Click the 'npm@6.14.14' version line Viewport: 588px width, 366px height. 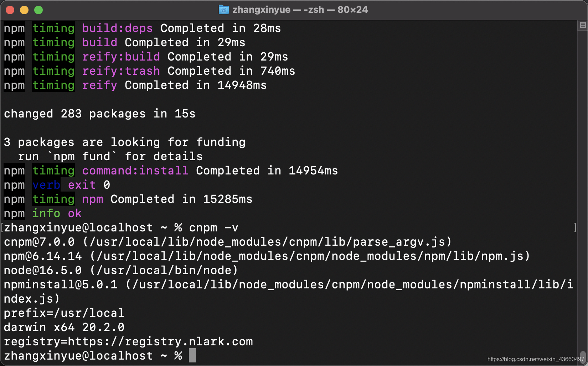267,256
